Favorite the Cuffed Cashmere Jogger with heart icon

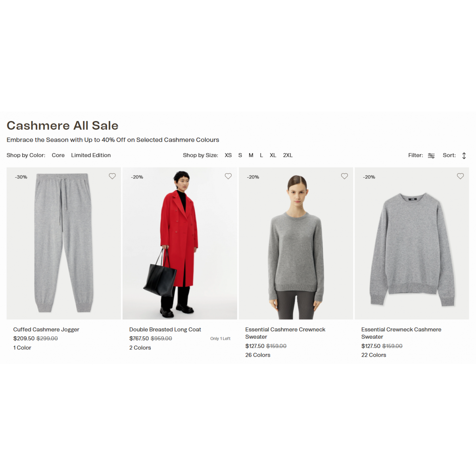112,176
